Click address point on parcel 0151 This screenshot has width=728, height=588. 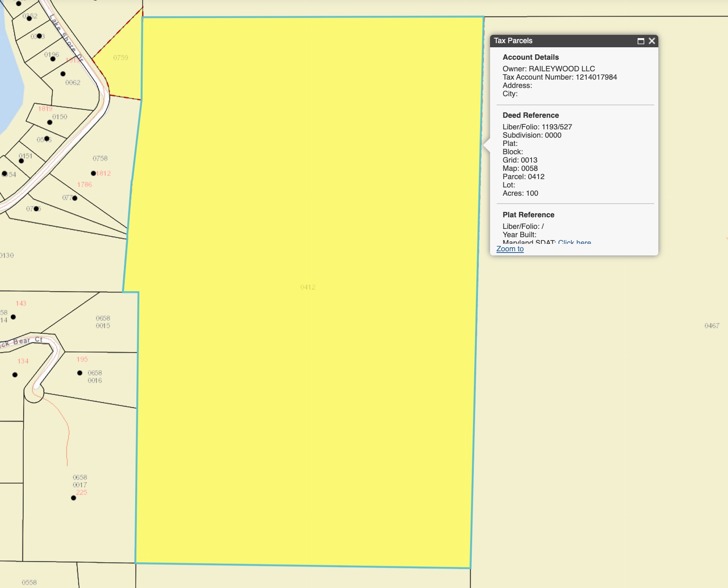click(21, 161)
